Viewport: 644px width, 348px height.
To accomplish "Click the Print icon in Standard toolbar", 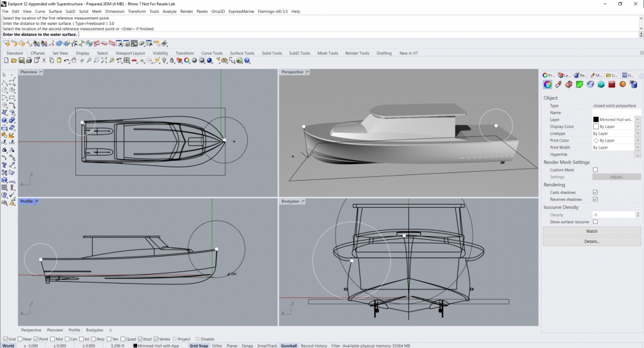I will pyautogui.click(x=29, y=60).
